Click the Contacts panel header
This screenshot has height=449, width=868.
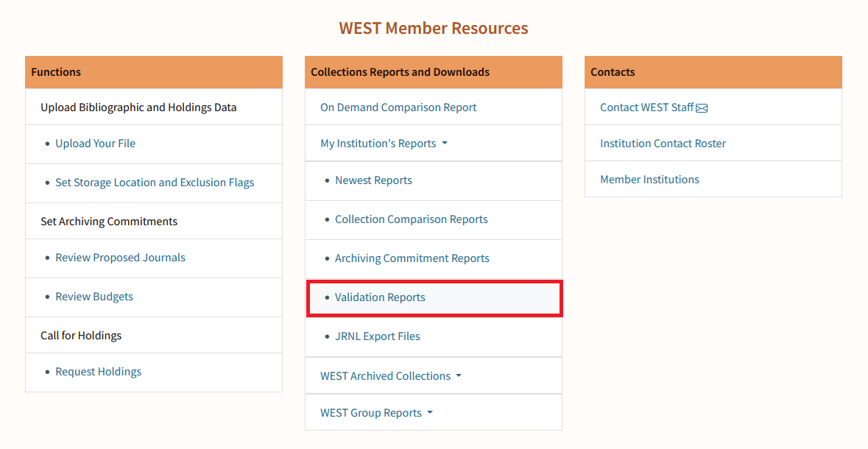[x=713, y=72]
